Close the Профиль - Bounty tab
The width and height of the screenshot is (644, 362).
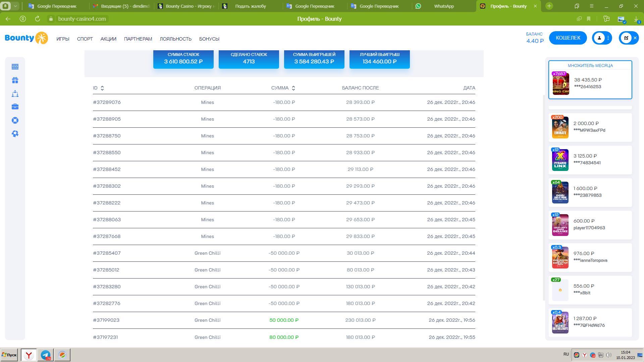pyautogui.click(x=535, y=6)
